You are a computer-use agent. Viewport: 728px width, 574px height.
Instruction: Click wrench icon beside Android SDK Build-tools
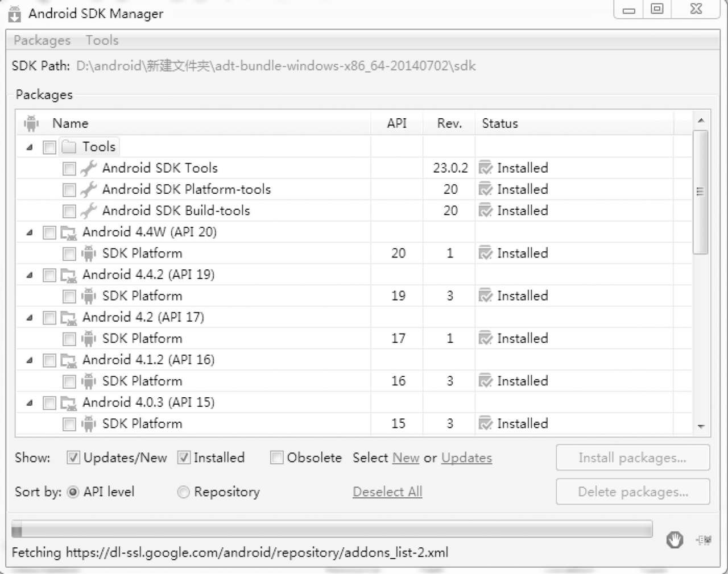pyautogui.click(x=88, y=211)
